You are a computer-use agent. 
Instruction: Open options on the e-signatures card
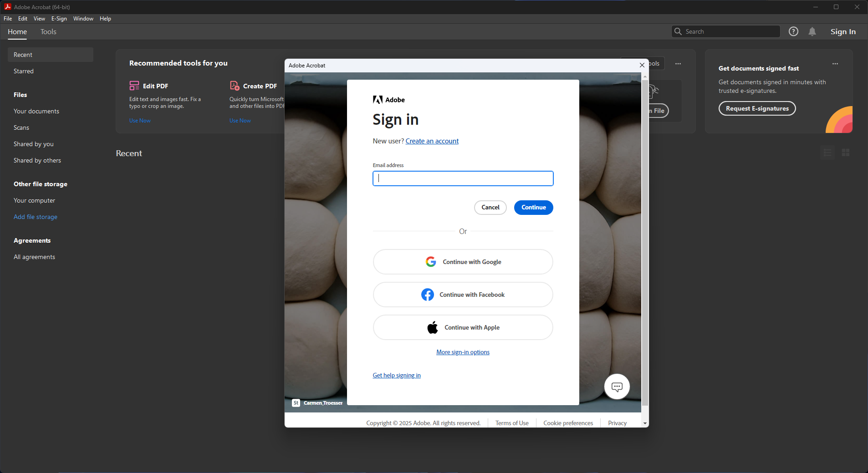[x=835, y=64]
